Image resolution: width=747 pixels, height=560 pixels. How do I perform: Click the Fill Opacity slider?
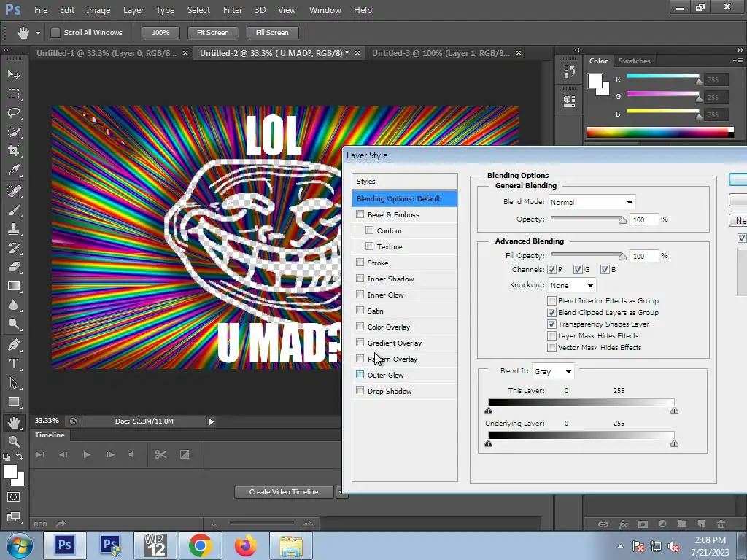[589, 256]
